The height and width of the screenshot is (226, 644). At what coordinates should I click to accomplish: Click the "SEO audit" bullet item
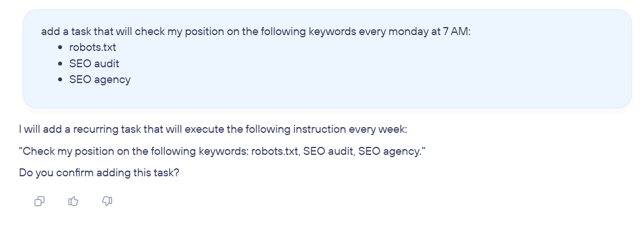[94, 63]
